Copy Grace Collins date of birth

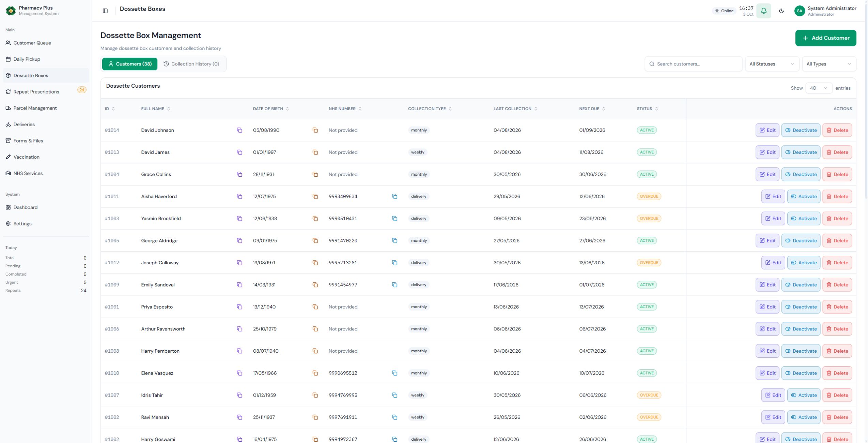(315, 174)
